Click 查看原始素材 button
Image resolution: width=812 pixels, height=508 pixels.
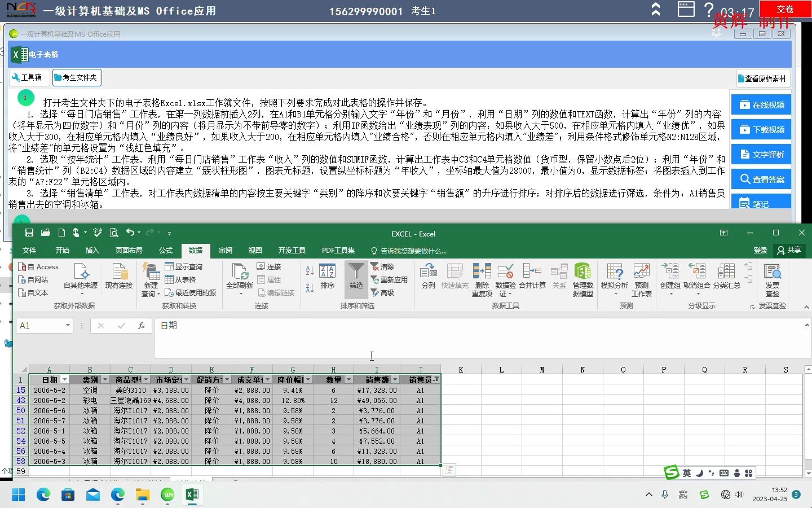click(x=762, y=78)
